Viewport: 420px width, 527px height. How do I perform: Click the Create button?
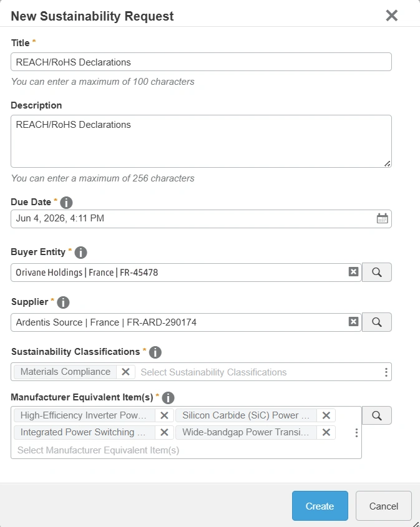point(320,506)
